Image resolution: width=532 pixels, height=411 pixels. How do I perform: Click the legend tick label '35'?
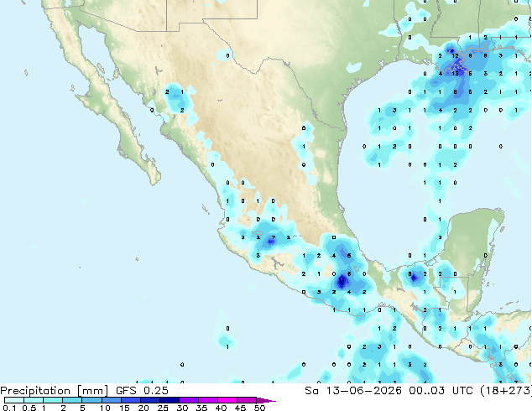(201, 408)
